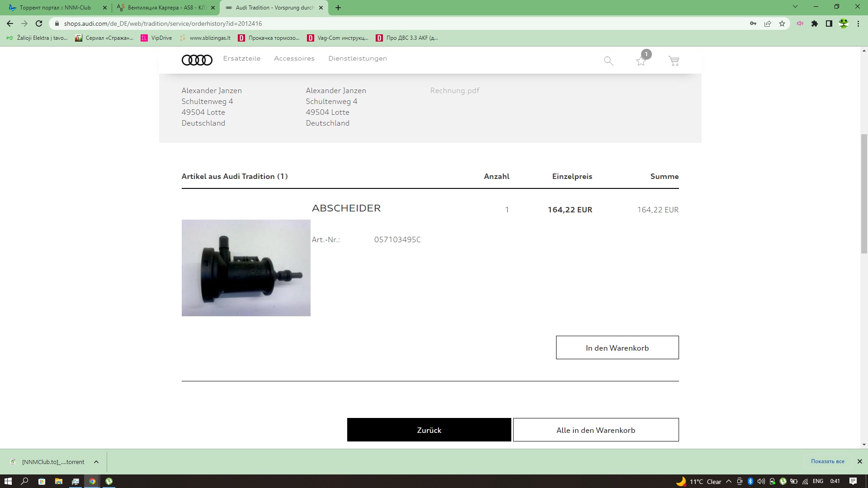Click the share page icon
The height and width of the screenshot is (488, 868).
point(768,23)
